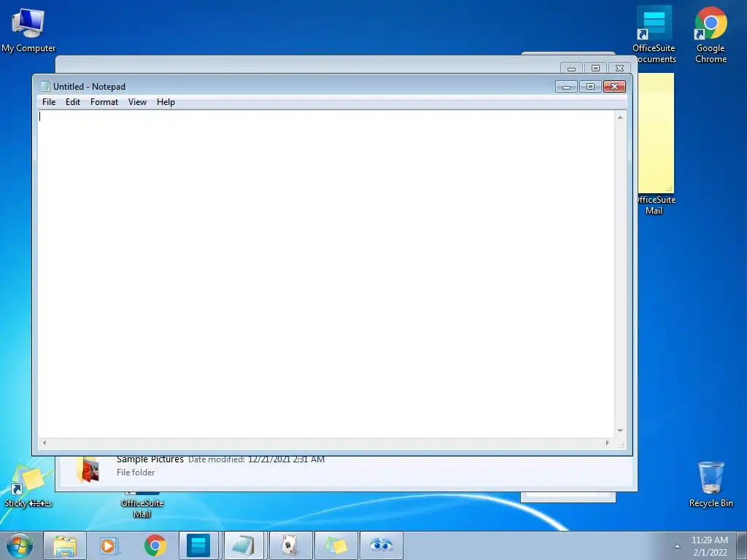Image resolution: width=747 pixels, height=560 pixels.
Task: Open the Help menu in Notepad
Action: pyautogui.click(x=166, y=102)
